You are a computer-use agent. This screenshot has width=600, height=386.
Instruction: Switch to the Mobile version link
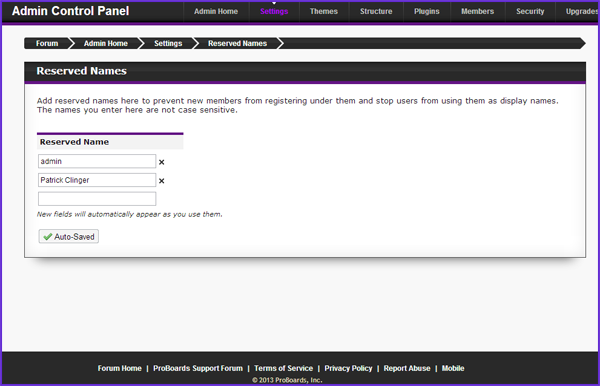[453, 368]
